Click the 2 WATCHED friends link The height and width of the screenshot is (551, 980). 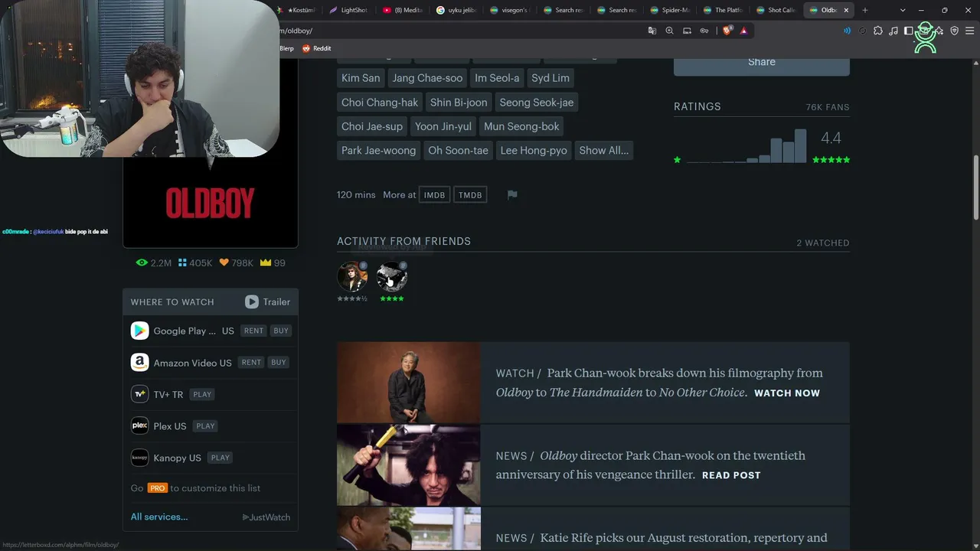pos(823,243)
